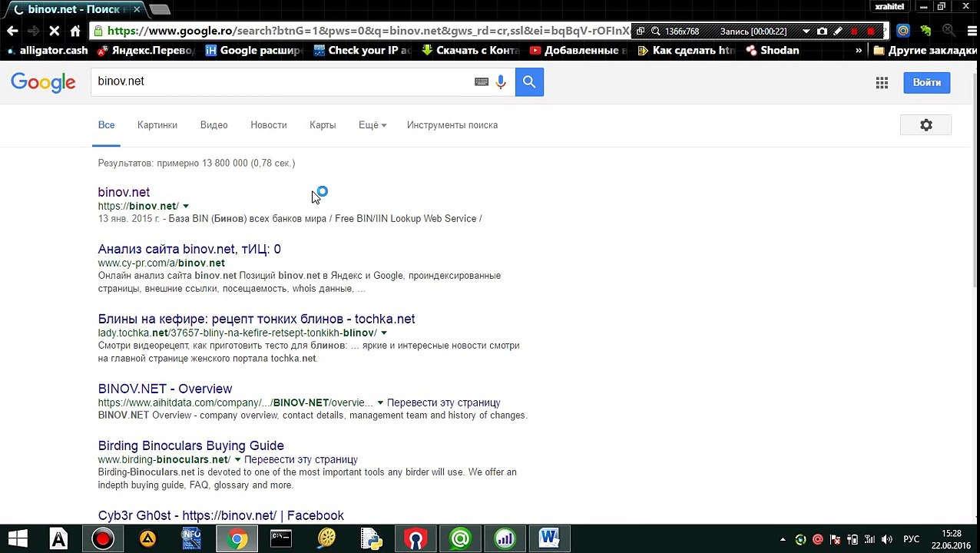Show hidden system tray icons
Viewport: 980px width, 553px height.
point(783,540)
